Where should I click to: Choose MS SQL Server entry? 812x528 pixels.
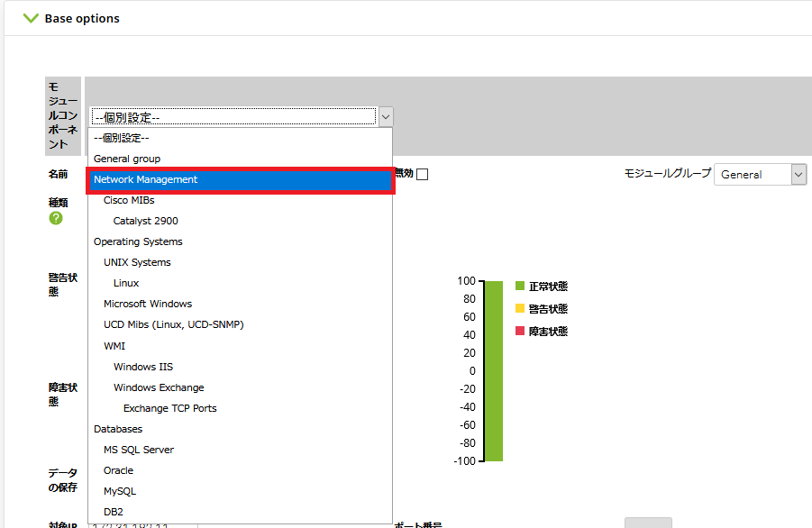coord(240,450)
